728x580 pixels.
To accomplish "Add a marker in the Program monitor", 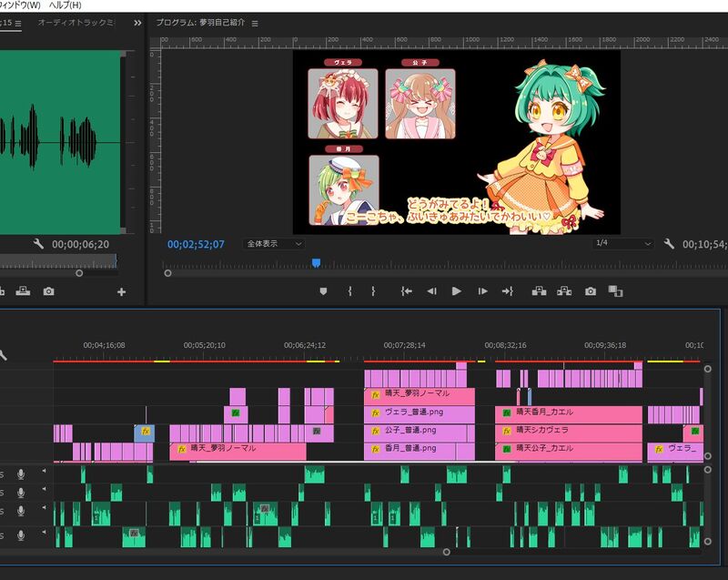I will click(323, 291).
